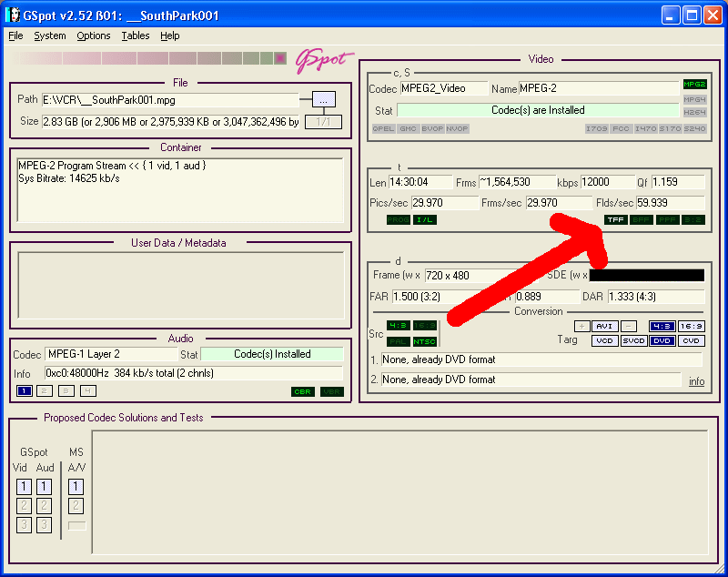
Task: Click the NVOP indicator badge
Action: tap(458, 128)
